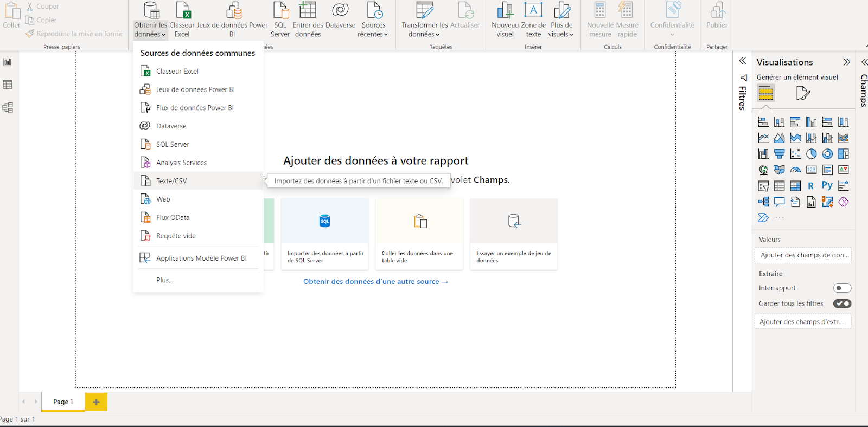Open Essayer un exemple de jeu de données card

point(514,234)
